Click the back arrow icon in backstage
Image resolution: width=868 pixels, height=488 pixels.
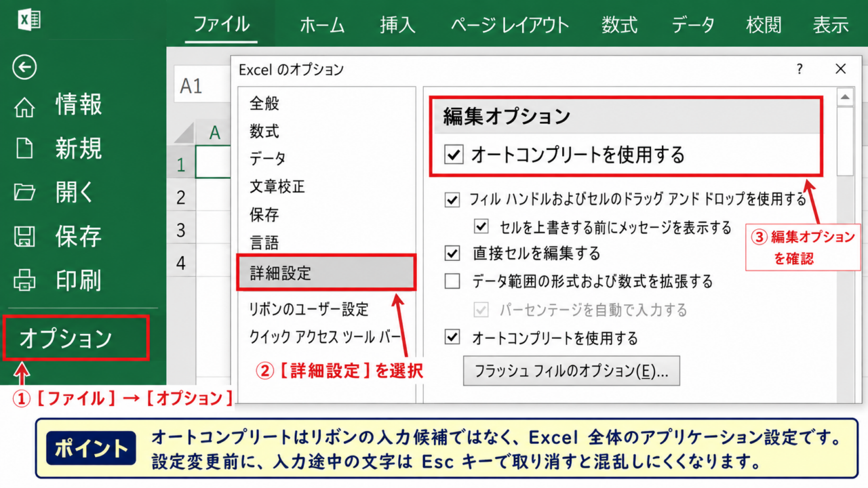point(24,67)
